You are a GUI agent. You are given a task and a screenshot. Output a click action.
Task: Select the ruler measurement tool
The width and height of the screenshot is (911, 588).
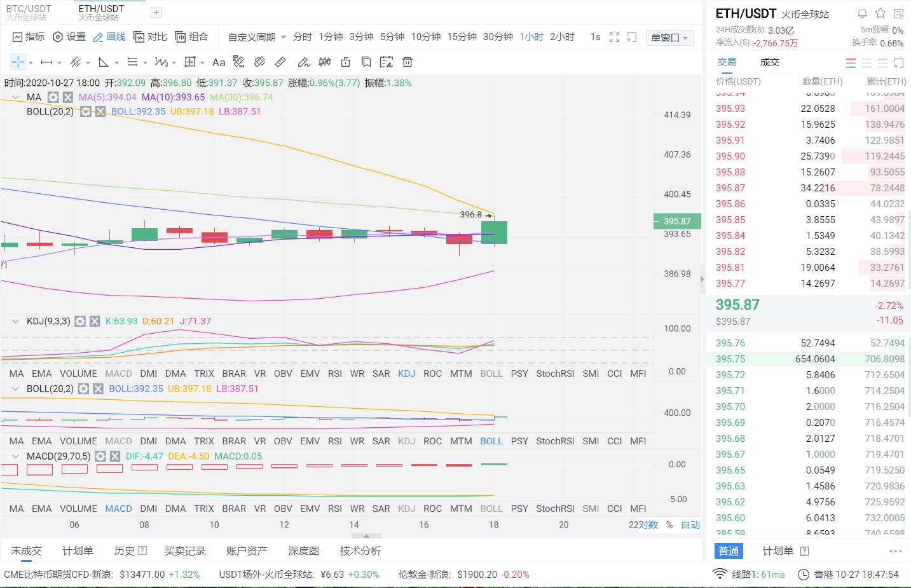pos(280,62)
